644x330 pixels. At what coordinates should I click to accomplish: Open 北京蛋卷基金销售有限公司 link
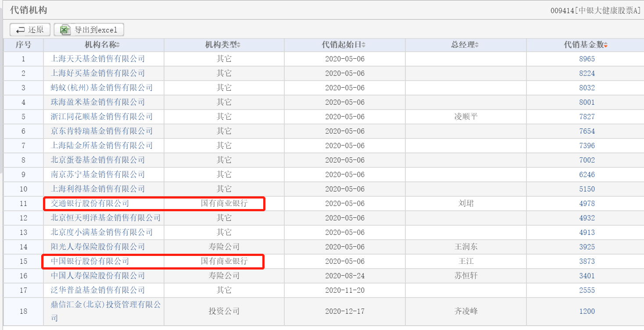(x=98, y=160)
